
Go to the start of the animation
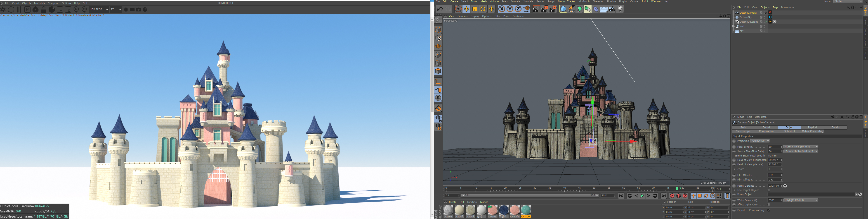click(621, 196)
